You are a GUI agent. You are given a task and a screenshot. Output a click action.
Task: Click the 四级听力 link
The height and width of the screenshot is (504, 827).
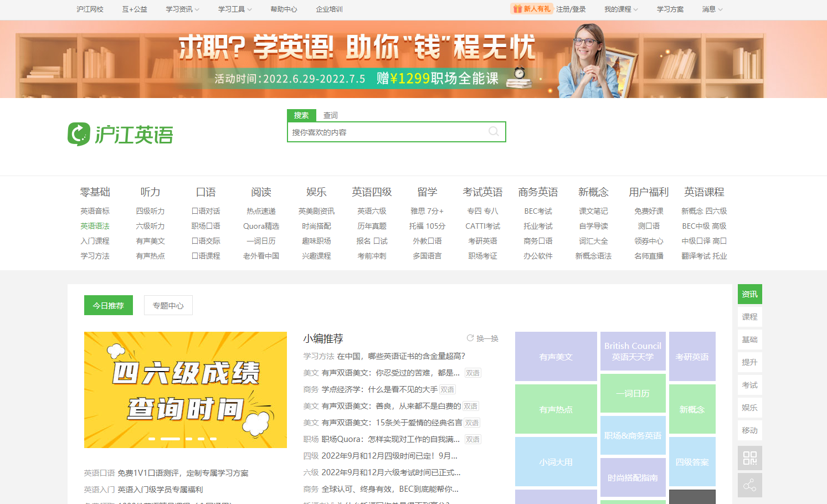[x=151, y=211]
